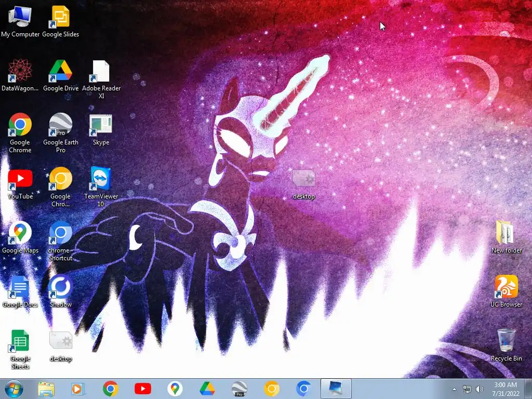Open the volume speaker tray icon
The image size is (532, 399).
pos(480,389)
